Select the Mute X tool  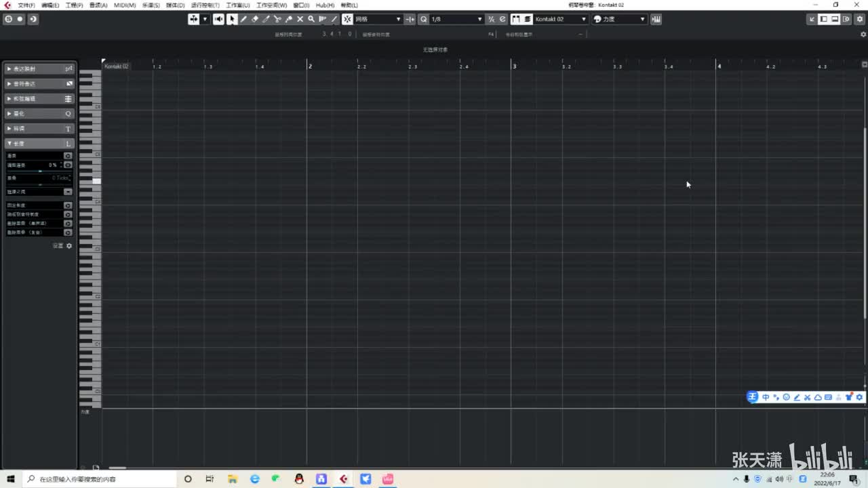point(300,19)
